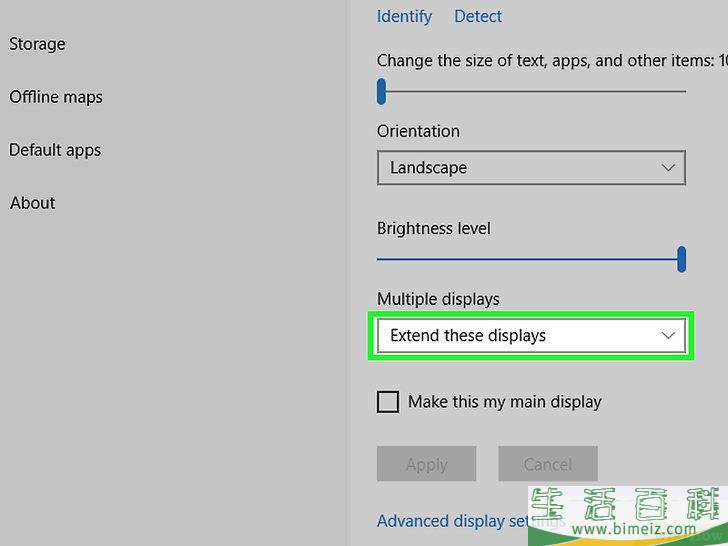Check the Make this my main display box
This screenshot has width=728, height=546.
(387, 402)
